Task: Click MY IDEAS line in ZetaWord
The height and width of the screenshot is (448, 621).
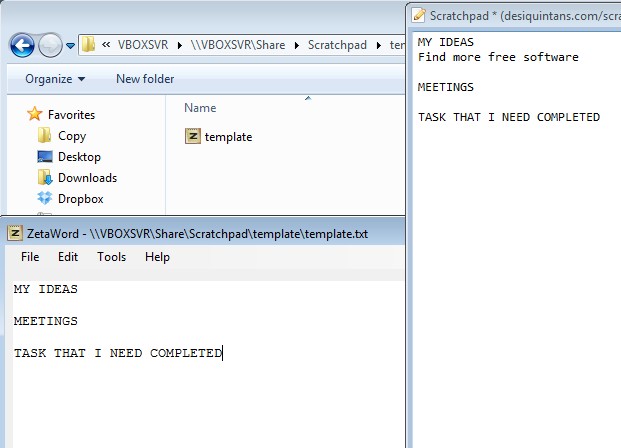Action: [x=46, y=289]
